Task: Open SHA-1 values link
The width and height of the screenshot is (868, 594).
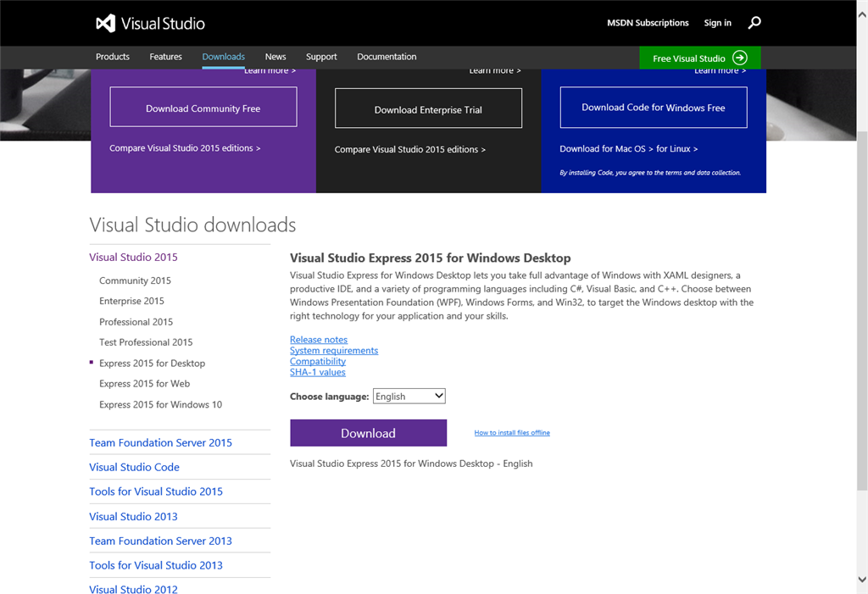Action: 317,372
